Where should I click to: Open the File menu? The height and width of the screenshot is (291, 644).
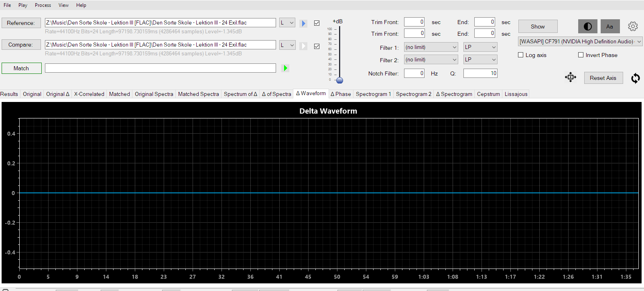(7, 5)
